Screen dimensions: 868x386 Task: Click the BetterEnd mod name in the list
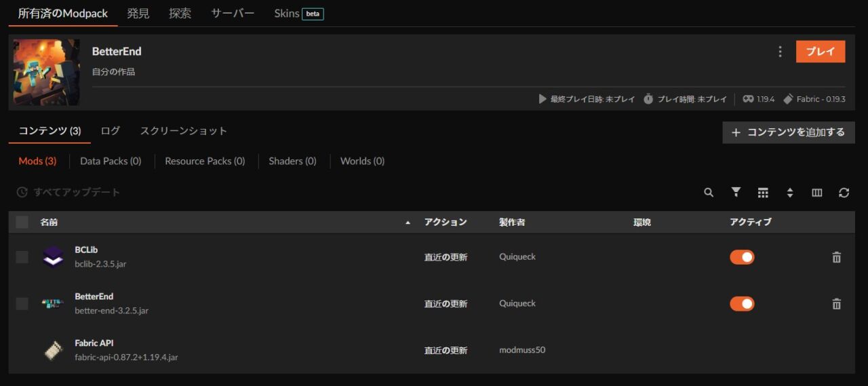coord(94,296)
